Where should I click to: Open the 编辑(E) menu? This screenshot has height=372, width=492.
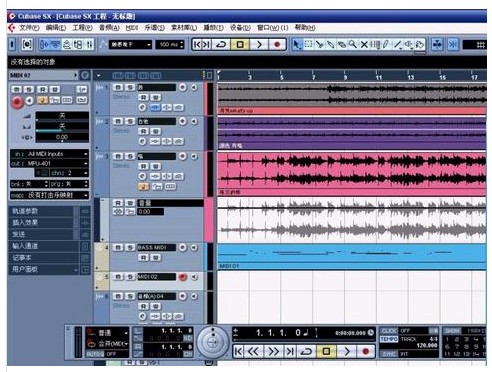coord(56,28)
